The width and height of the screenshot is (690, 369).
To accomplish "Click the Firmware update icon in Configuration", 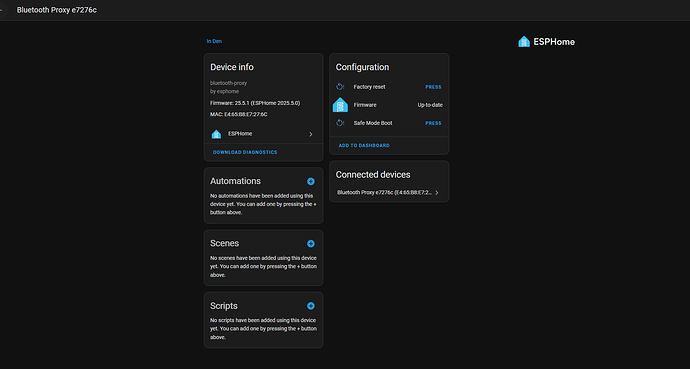I will click(x=340, y=105).
